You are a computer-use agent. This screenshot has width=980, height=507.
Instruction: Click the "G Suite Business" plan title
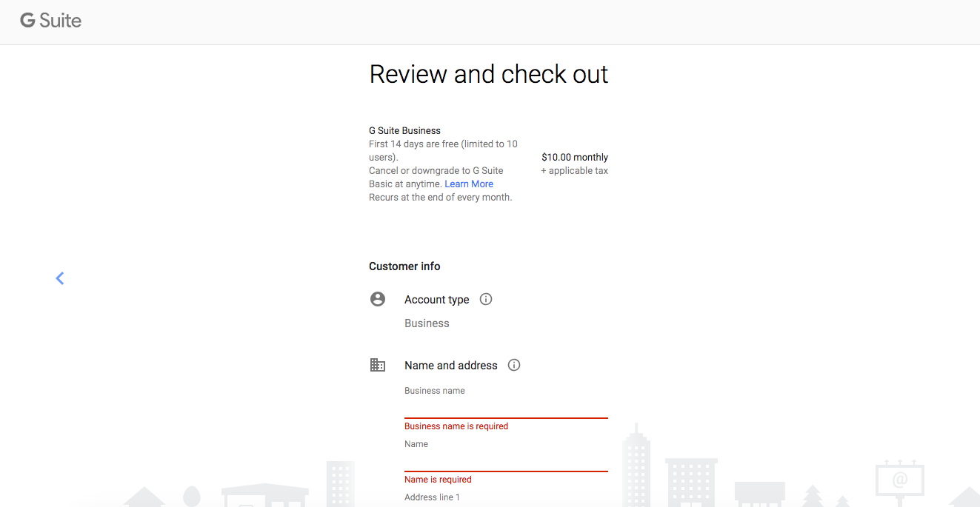click(x=404, y=130)
